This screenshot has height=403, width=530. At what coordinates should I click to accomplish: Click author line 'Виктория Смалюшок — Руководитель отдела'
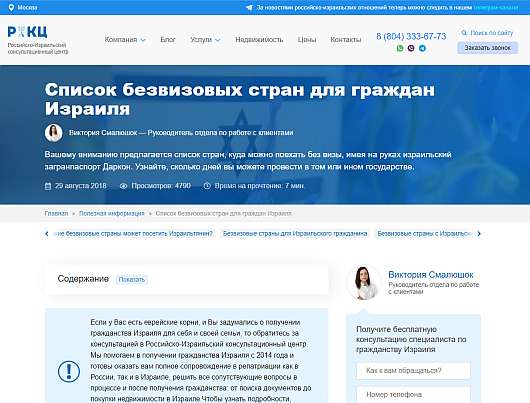pyautogui.click(x=181, y=133)
